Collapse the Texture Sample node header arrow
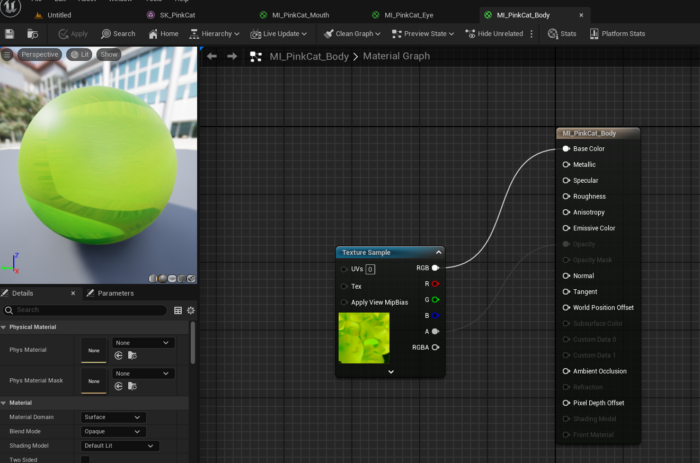The height and width of the screenshot is (463, 700). tap(438, 253)
